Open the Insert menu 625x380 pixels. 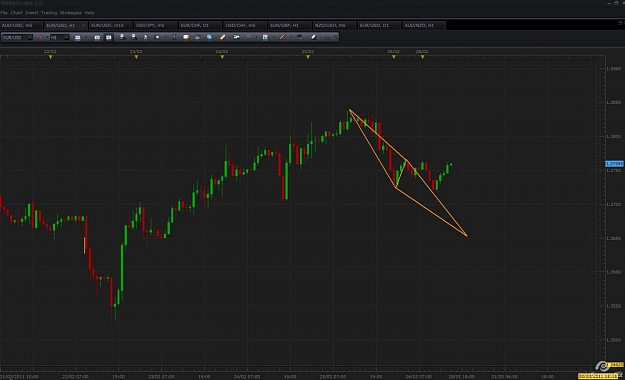tap(31, 13)
